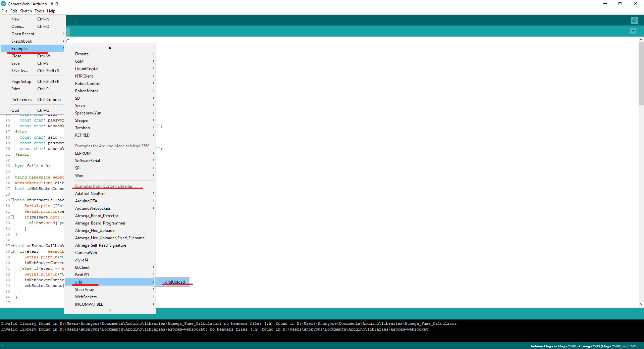Open the Serial Monitor magnifier icon
The height and width of the screenshot is (349, 644).
[635, 20]
